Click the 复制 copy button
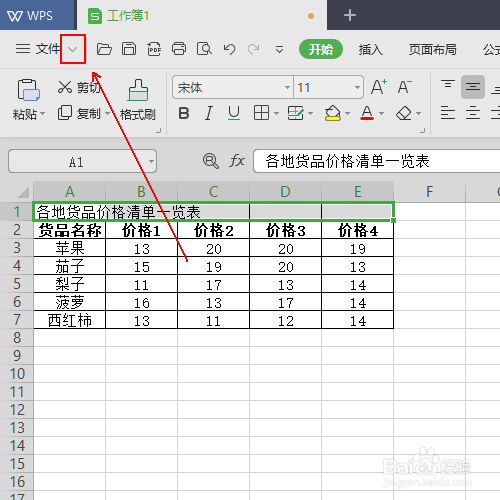This screenshot has width=500, height=500. pos(79,113)
